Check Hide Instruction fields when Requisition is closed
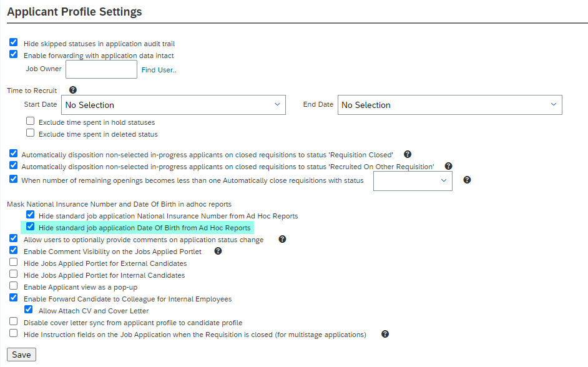 click(14, 333)
